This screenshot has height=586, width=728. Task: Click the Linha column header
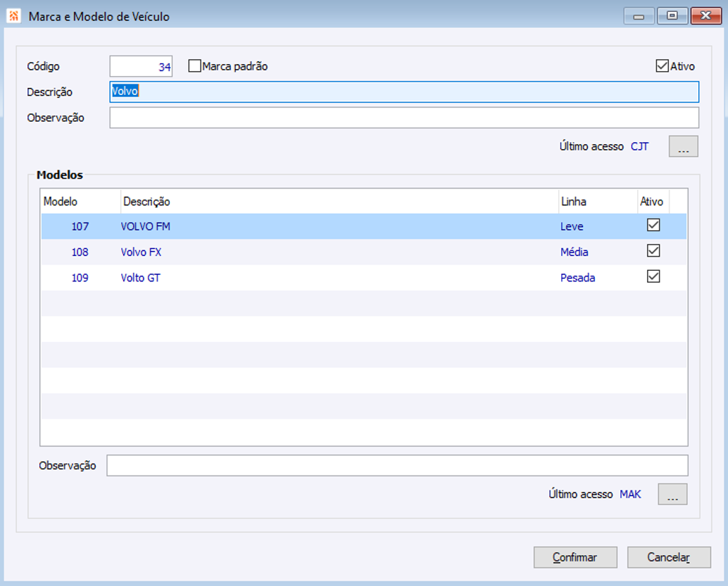point(598,201)
